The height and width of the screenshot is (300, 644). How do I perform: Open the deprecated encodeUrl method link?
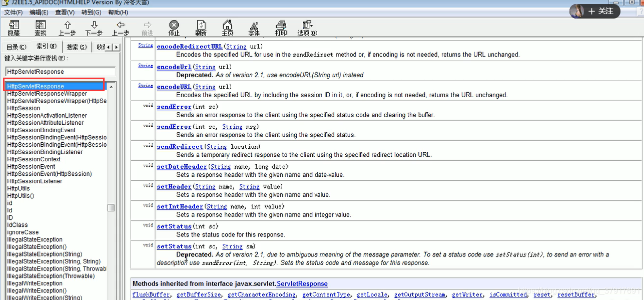(174, 67)
